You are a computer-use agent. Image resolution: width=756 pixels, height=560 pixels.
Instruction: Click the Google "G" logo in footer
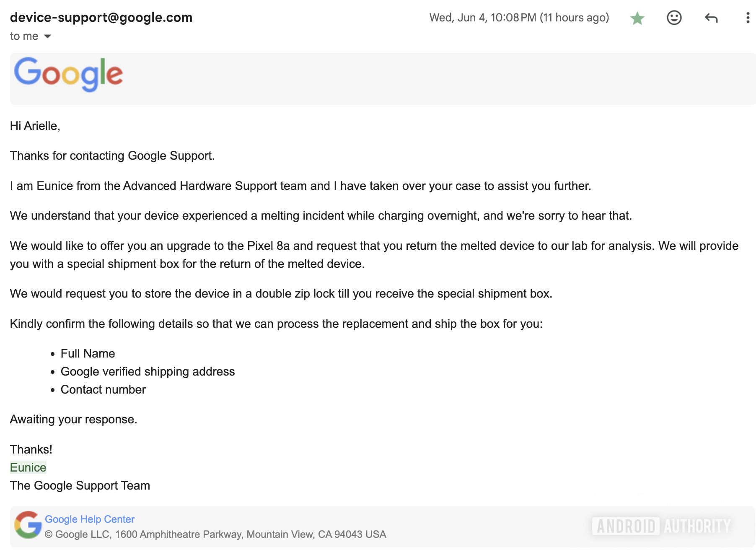tap(28, 525)
